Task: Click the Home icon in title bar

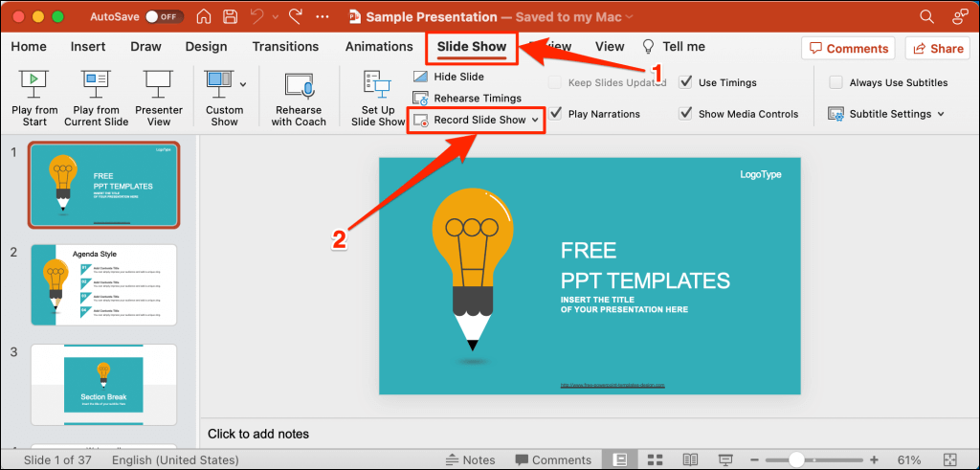Action: click(204, 17)
